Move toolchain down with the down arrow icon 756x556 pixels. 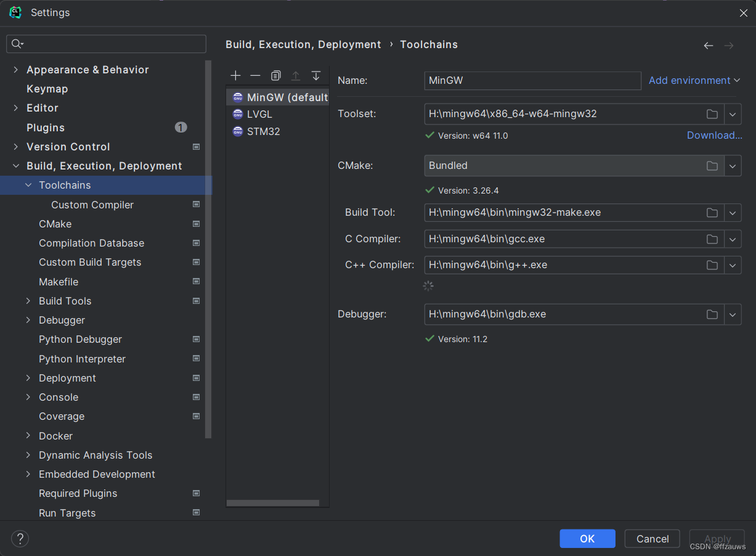(x=316, y=75)
